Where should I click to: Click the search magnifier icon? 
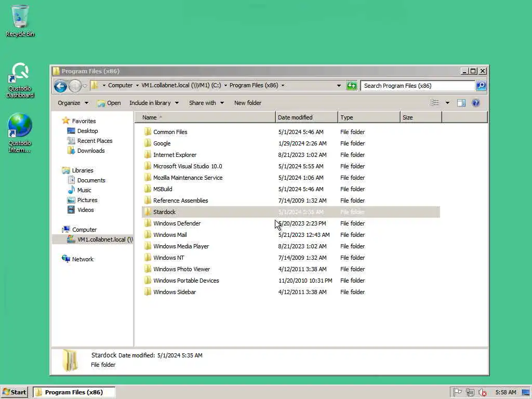481,86
